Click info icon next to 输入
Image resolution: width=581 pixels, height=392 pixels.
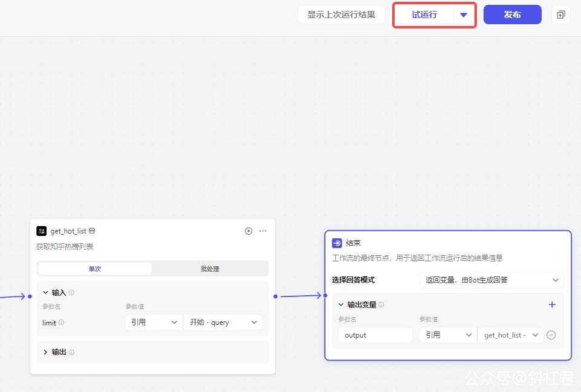(71, 292)
